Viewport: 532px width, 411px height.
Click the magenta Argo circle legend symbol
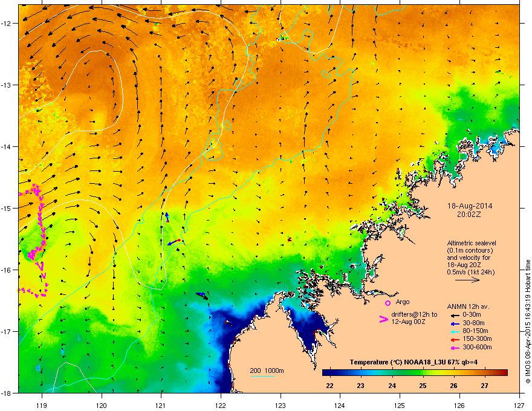pyautogui.click(x=388, y=303)
